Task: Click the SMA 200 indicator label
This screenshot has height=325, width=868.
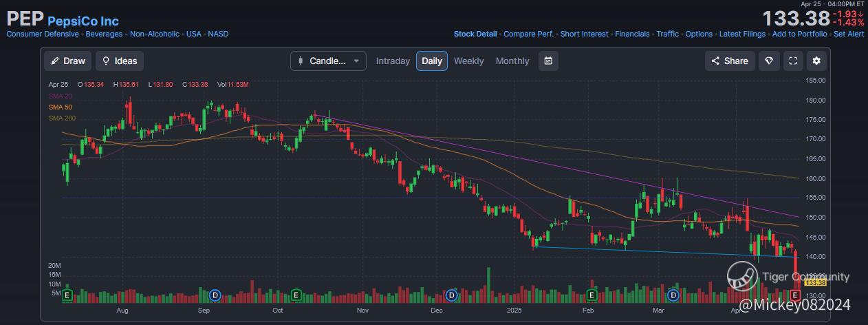Action: 61,119
